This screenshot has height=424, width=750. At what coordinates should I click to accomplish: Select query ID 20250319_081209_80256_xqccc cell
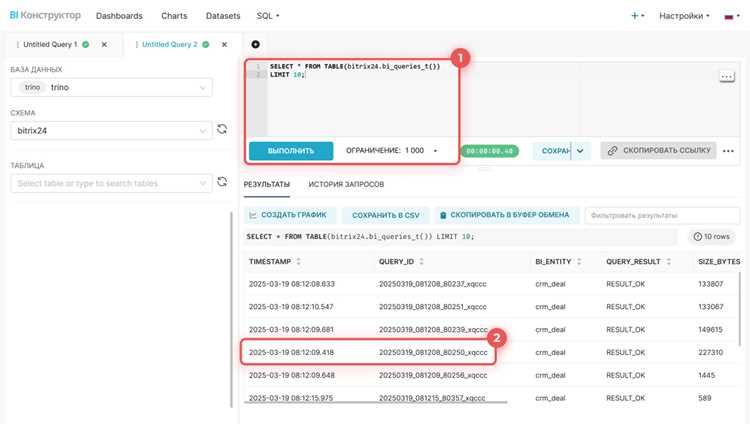click(433, 375)
